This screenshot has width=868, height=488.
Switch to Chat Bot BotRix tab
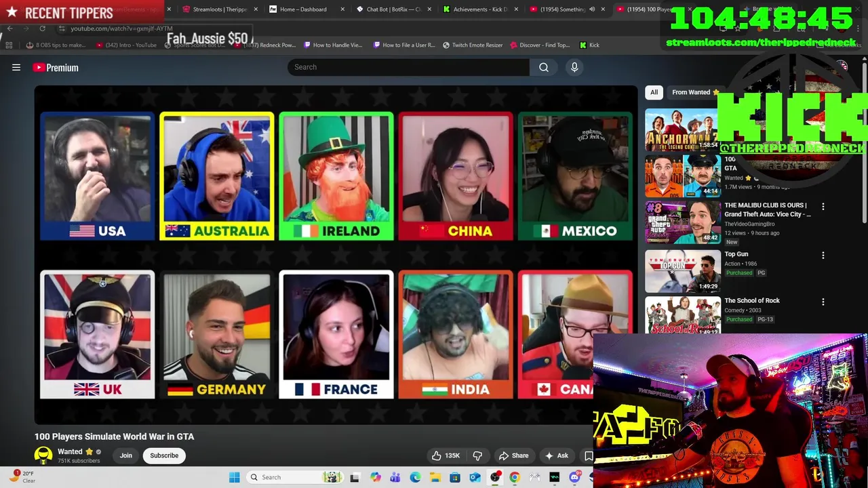pyautogui.click(x=392, y=9)
